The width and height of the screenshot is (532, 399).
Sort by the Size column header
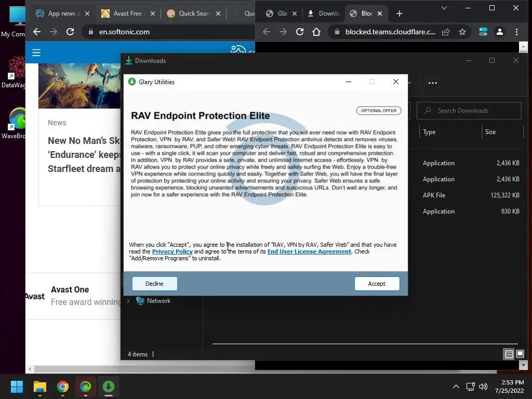click(x=490, y=132)
